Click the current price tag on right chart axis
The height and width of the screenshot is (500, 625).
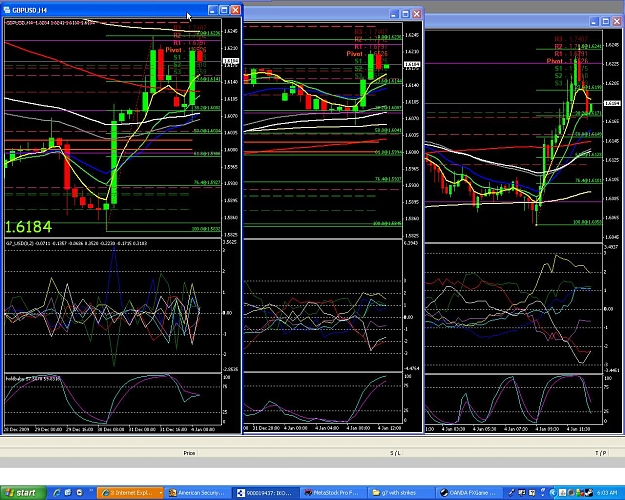[612, 104]
